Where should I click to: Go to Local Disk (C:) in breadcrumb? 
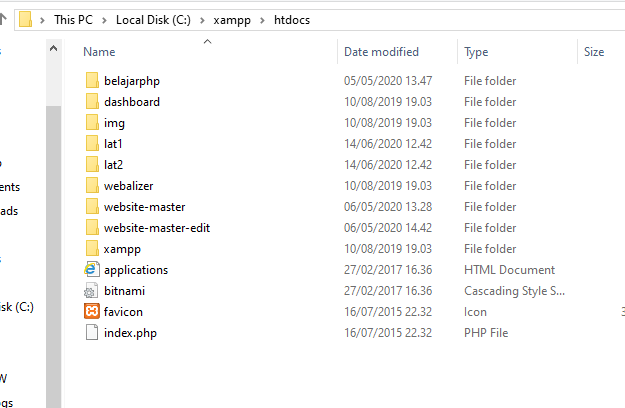[153, 20]
